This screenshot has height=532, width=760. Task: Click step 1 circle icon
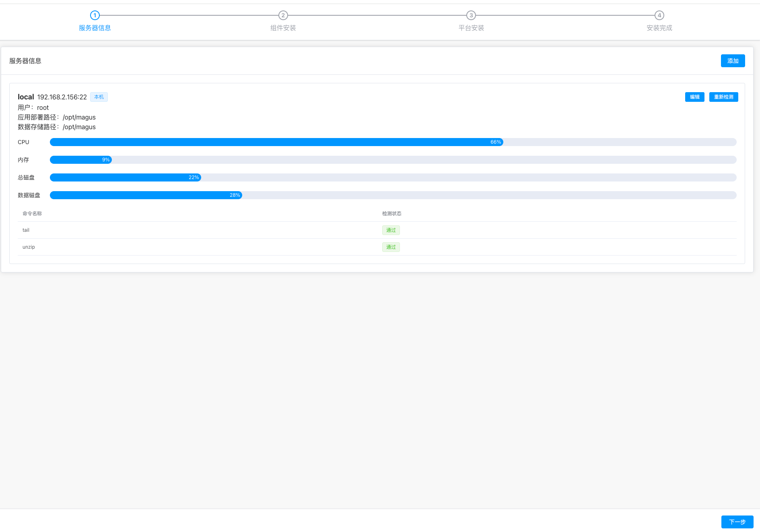[x=95, y=15]
